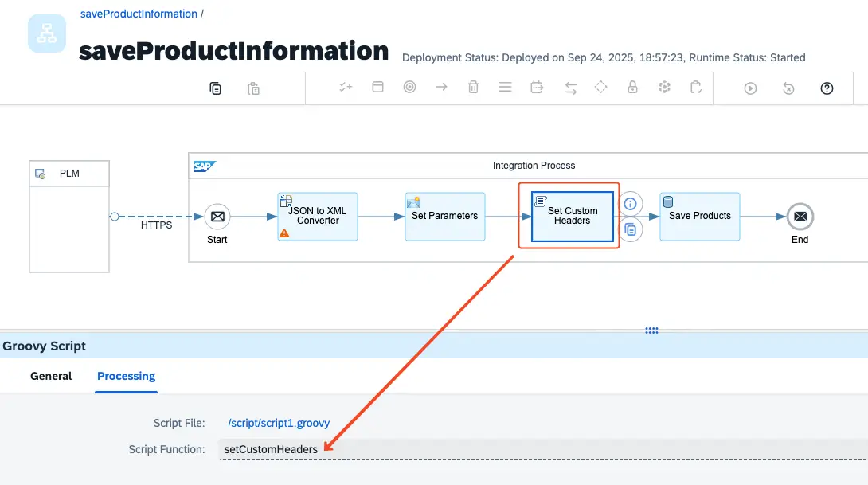This screenshot has width=868, height=485.
Task: Select the Processing tab
Action: [126, 376]
